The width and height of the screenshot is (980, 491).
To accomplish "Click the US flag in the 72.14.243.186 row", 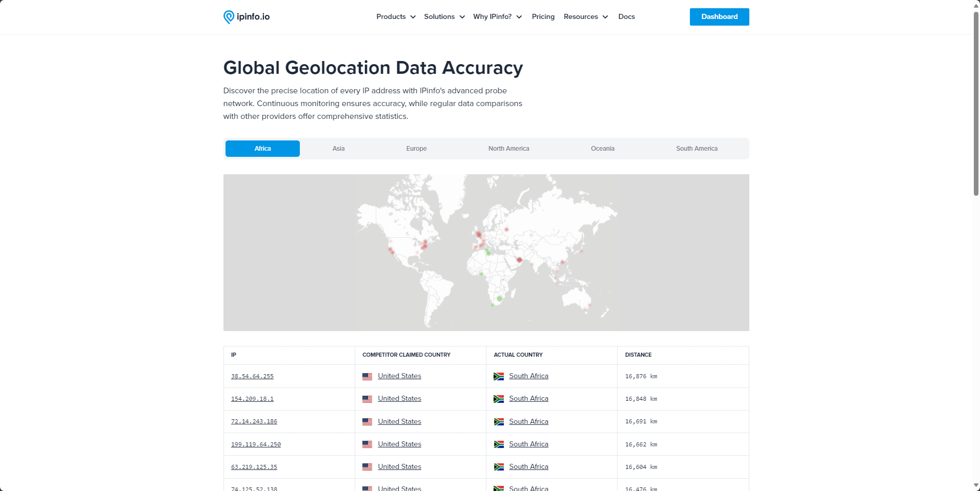I will coord(367,421).
